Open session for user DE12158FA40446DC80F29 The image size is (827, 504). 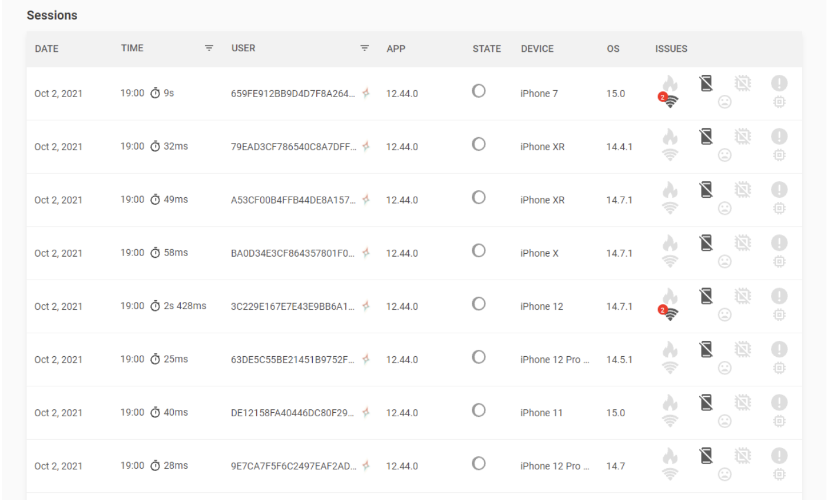tap(293, 413)
